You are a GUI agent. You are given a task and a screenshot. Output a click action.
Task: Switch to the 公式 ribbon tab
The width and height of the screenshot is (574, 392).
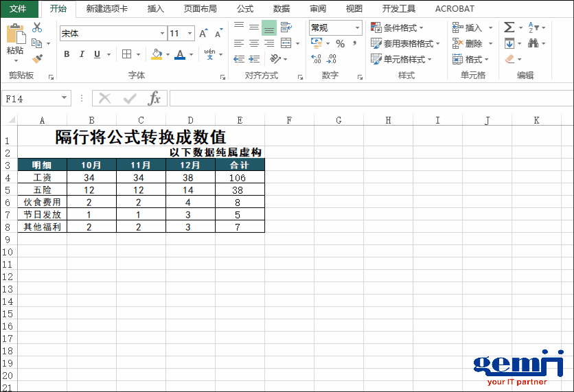tap(245, 8)
